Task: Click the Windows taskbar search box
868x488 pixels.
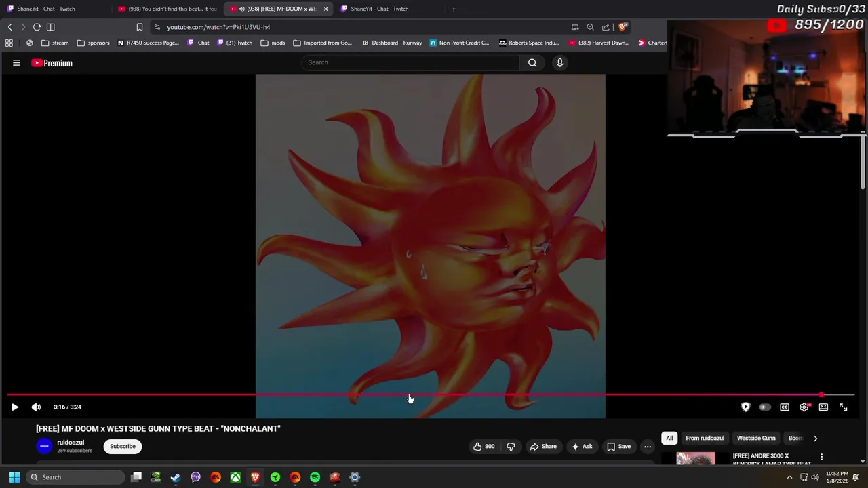Action: (75, 477)
